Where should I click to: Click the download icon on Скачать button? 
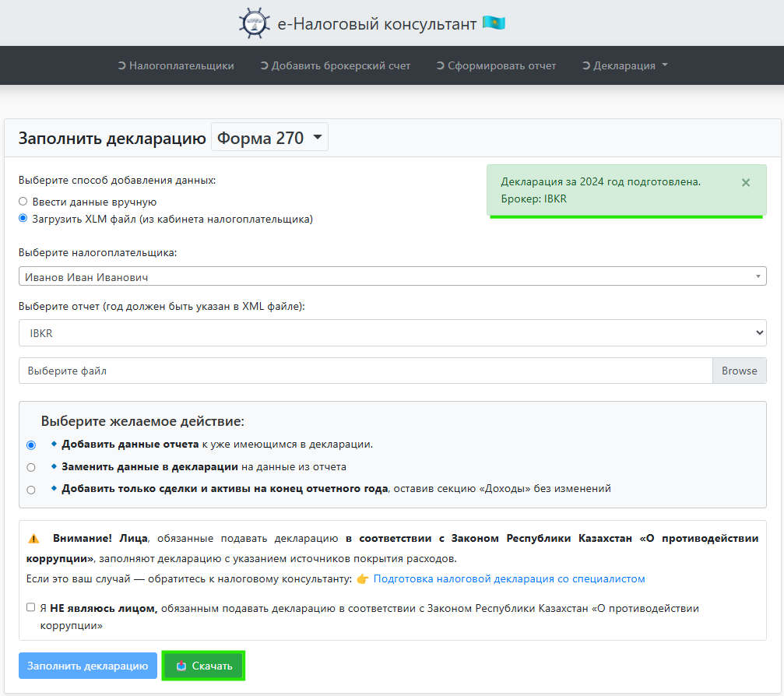pos(181,666)
